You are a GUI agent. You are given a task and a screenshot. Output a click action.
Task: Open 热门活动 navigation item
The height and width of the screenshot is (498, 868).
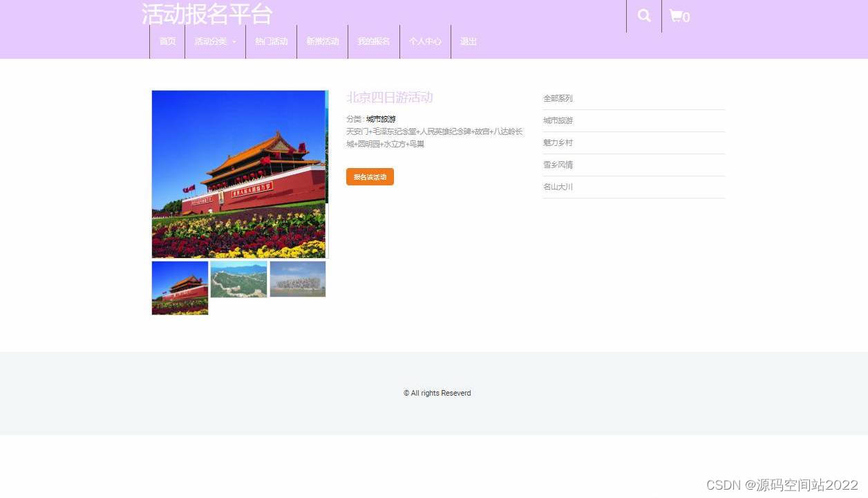(x=271, y=41)
